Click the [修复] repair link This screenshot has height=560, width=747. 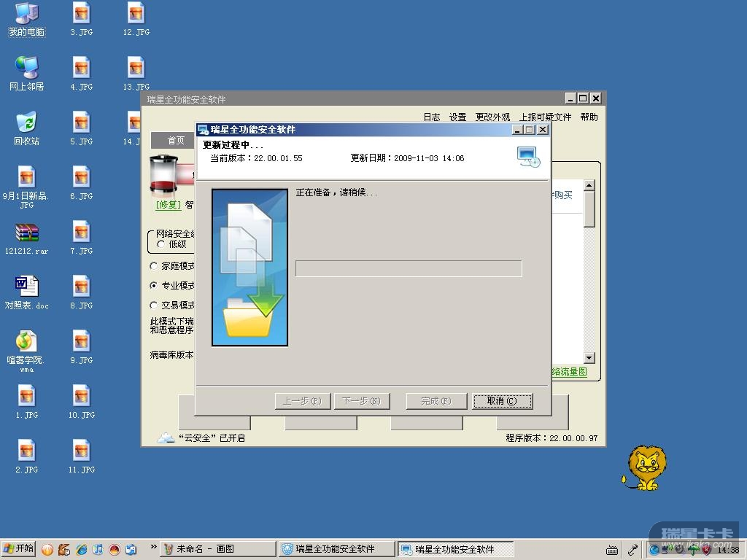click(169, 205)
